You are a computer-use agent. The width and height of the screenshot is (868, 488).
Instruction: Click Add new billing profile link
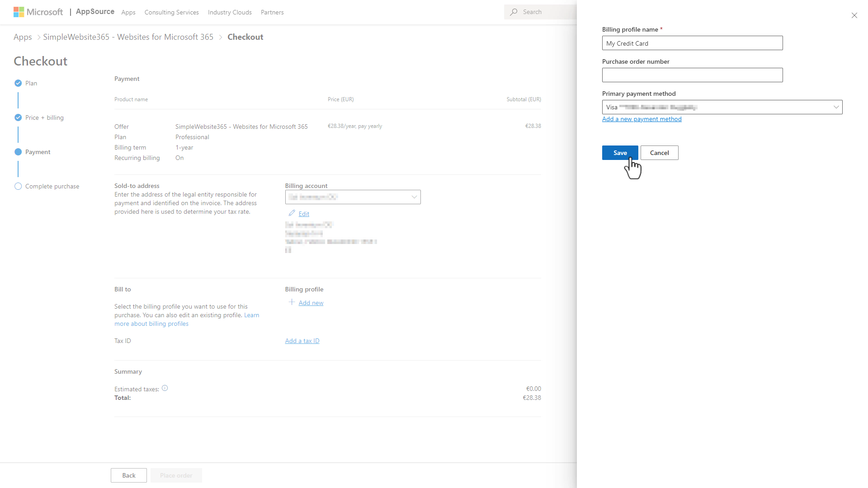[x=311, y=303]
